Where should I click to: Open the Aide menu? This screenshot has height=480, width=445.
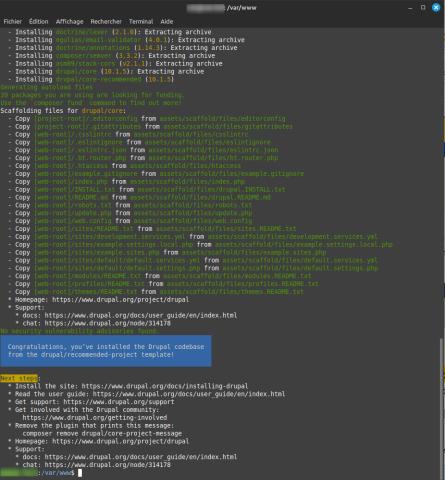click(167, 22)
